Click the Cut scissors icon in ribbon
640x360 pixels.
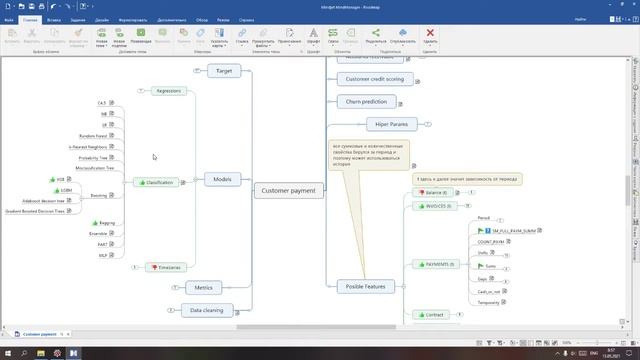pos(31,33)
